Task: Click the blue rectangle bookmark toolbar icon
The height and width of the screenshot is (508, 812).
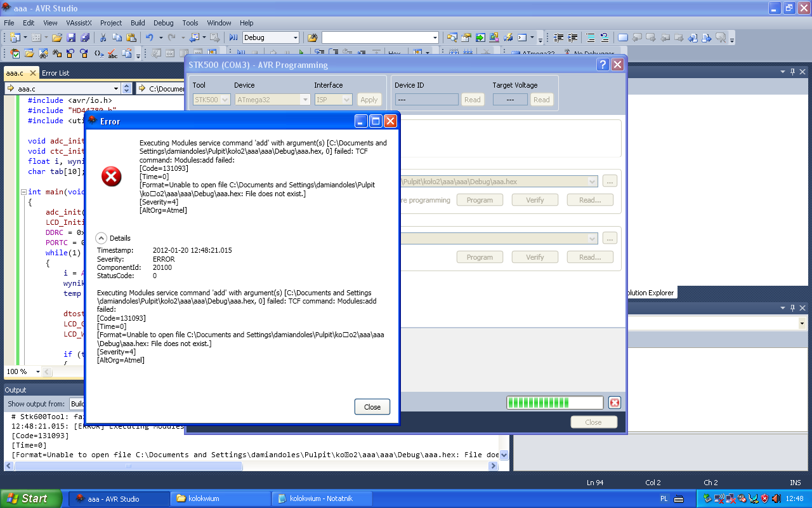Action: pos(623,37)
